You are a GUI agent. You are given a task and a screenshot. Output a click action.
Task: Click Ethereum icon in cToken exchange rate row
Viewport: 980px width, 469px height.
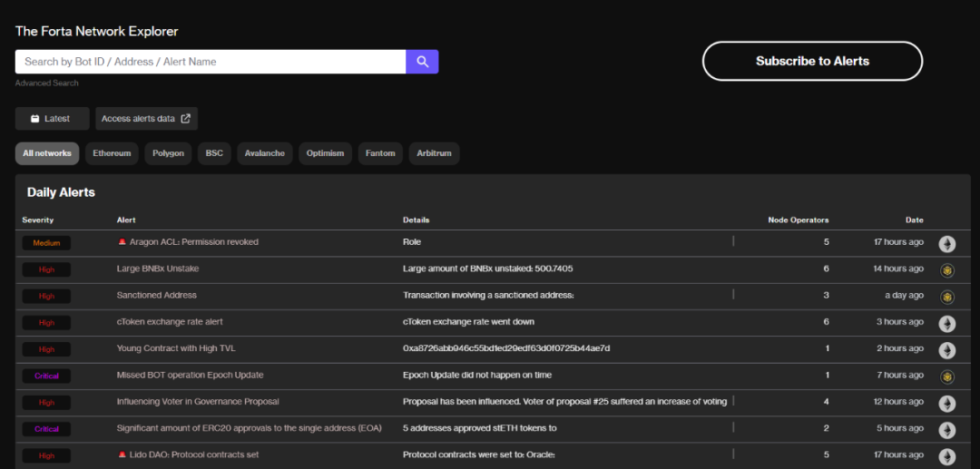coord(946,323)
